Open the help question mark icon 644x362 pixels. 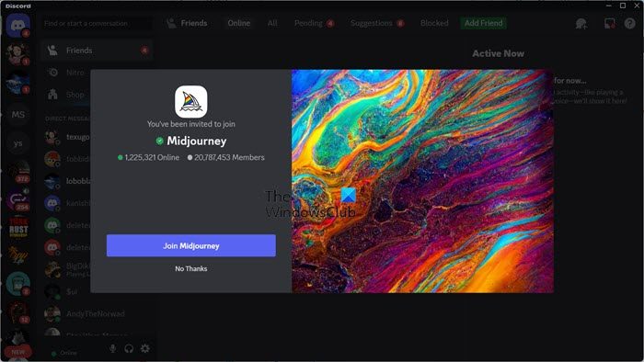point(629,23)
